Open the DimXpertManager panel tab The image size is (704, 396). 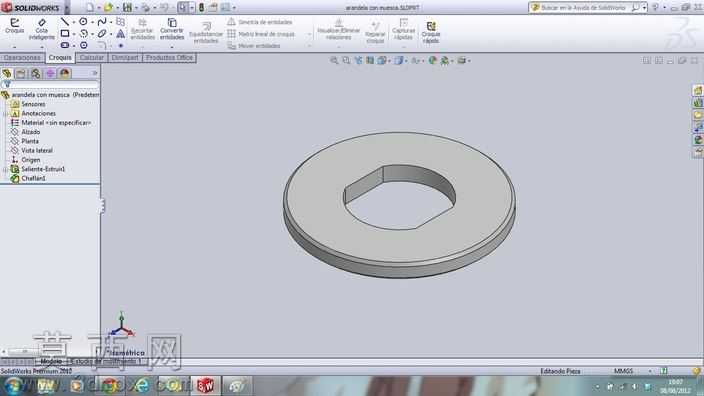tap(50, 73)
